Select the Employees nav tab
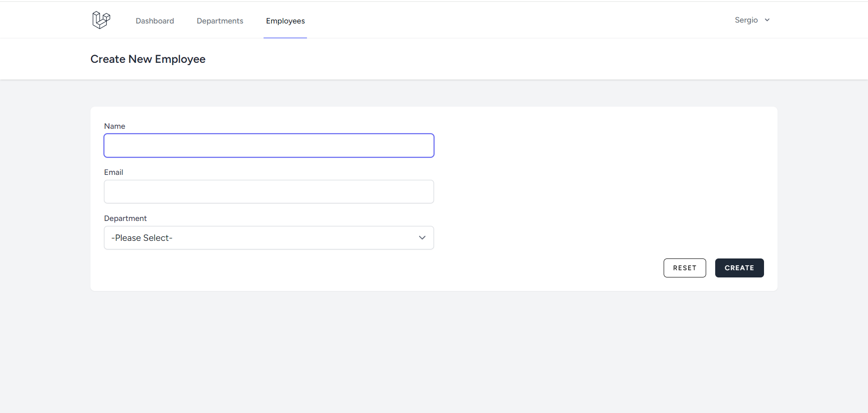Screen dimensions: 868x413 (x=285, y=21)
